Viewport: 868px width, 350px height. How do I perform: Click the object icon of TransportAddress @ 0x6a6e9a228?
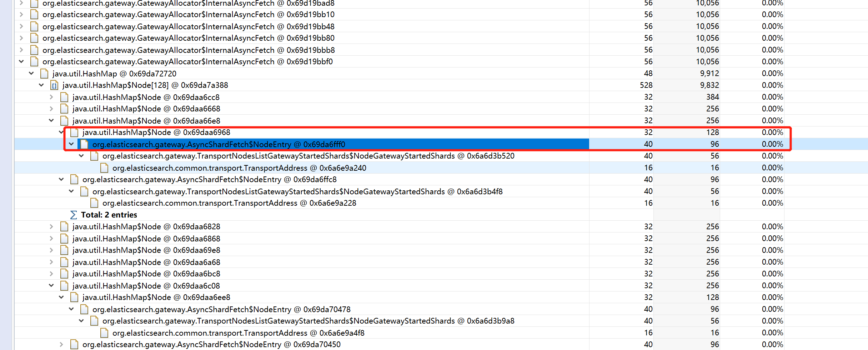click(x=94, y=203)
